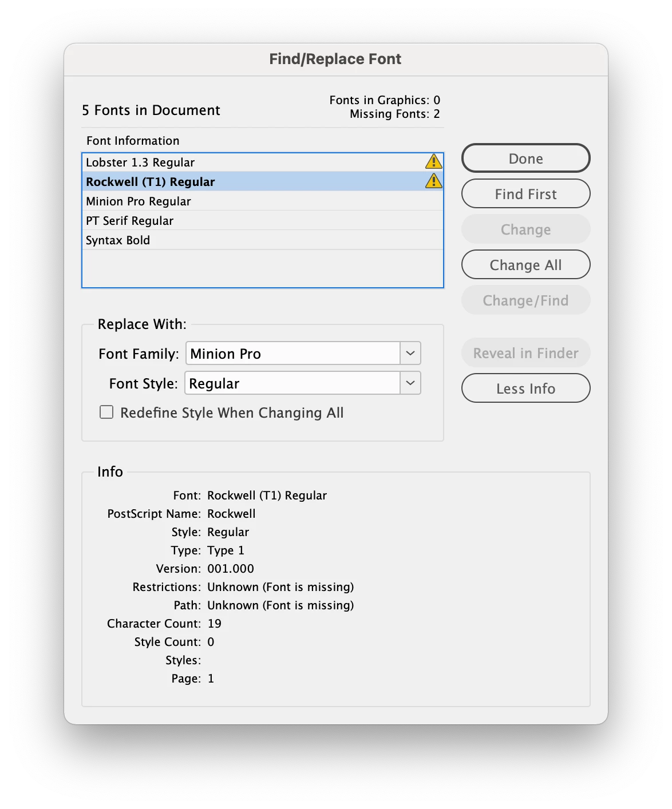672x809 pixels.
Task: Click the Info Font value Rockwell (T1) Regular
Action: [x=267, y=495]
